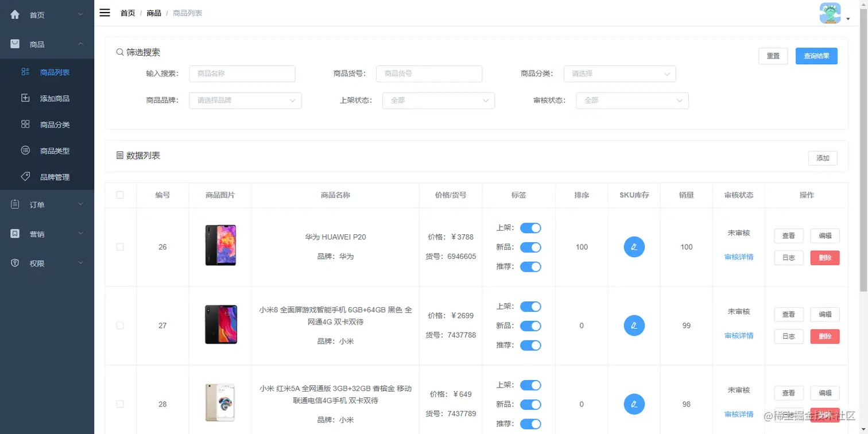Click the 商品货号 input field
Viewport: 868px width, 434px height.
pyautogui.click(x=429, y=73)
